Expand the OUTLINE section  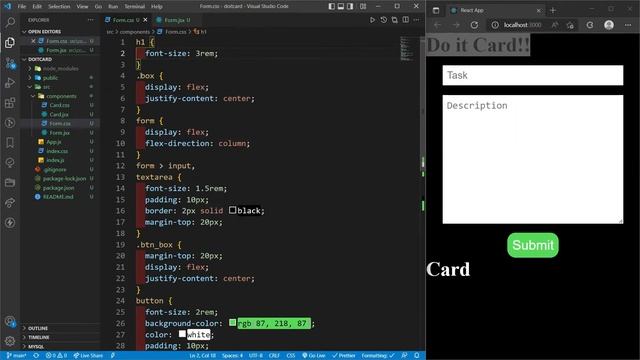38,328
